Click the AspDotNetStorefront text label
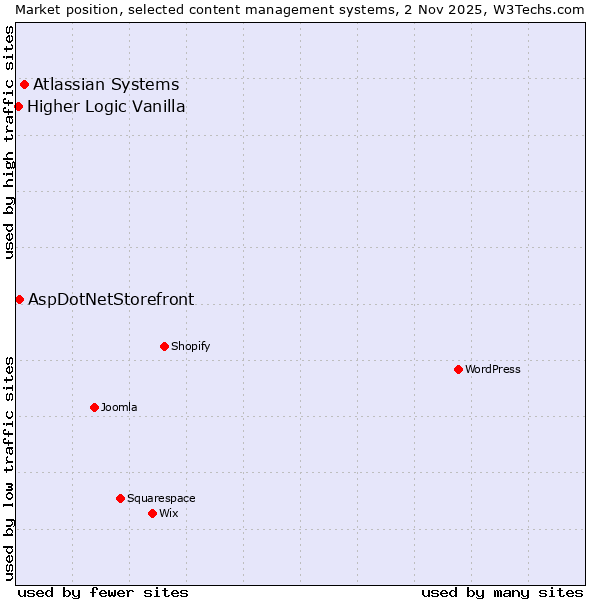This screenshot has width=600, height=600. point(111,300)
